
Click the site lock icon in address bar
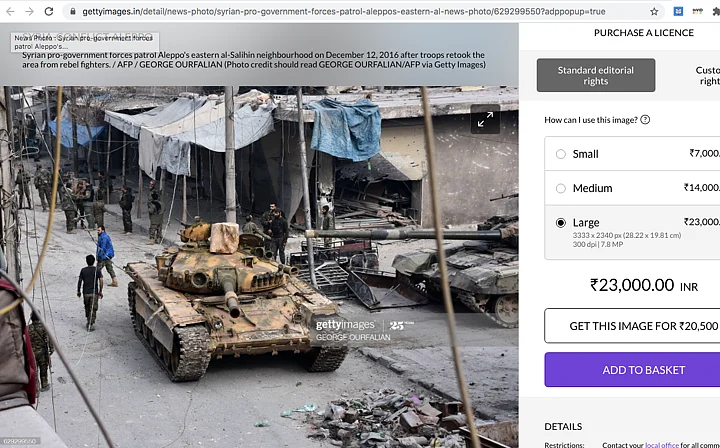[73, 11]
